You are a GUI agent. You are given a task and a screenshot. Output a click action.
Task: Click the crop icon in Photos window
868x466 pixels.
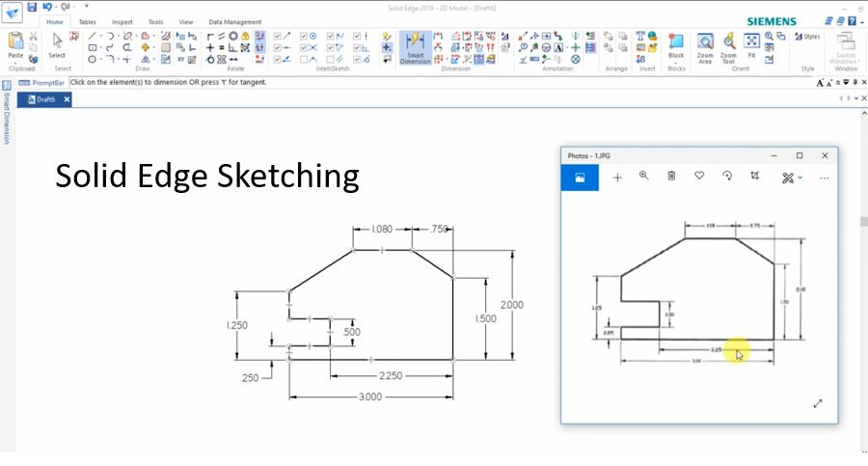tap(754, 176)
